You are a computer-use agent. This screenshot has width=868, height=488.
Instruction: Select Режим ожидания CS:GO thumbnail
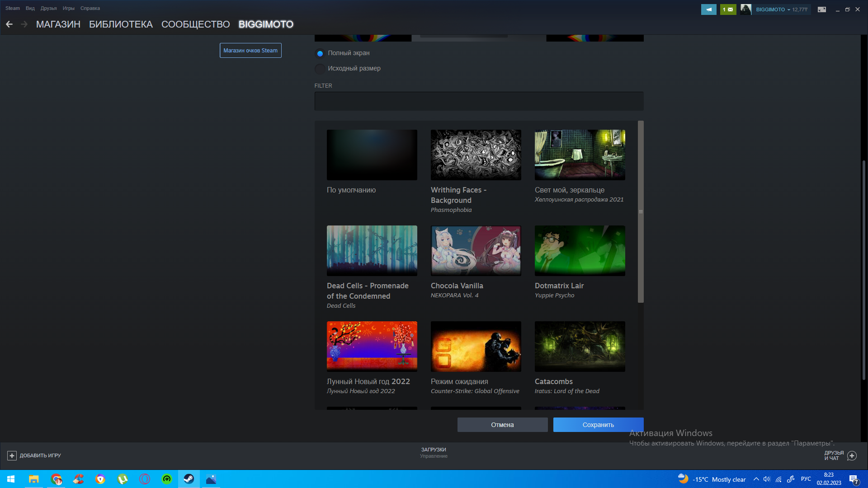click(476, 347)
